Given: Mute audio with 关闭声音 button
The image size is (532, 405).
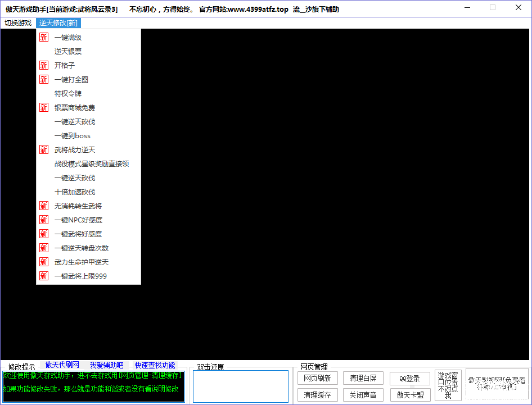Looking at the screenshot, I should [363, 395].
